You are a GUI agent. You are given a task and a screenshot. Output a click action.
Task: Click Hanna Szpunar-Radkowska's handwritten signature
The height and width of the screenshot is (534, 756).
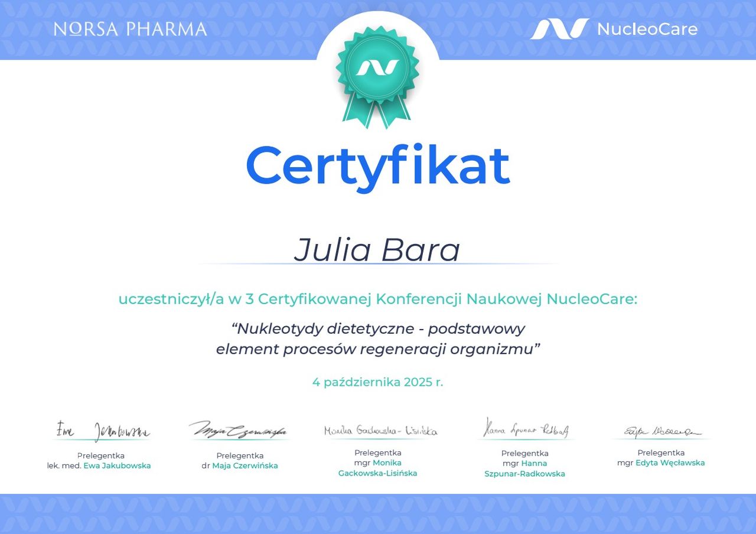[x=526, y=429]
